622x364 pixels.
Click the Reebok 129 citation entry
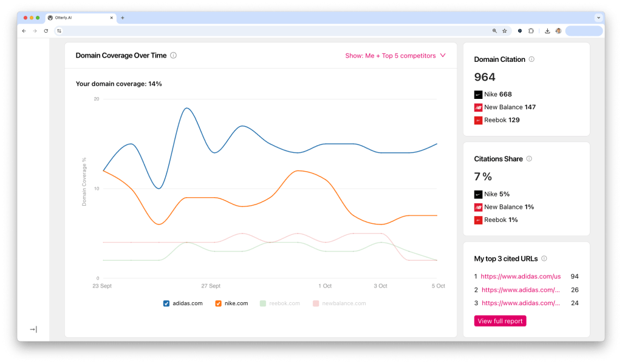pos(497,120)
